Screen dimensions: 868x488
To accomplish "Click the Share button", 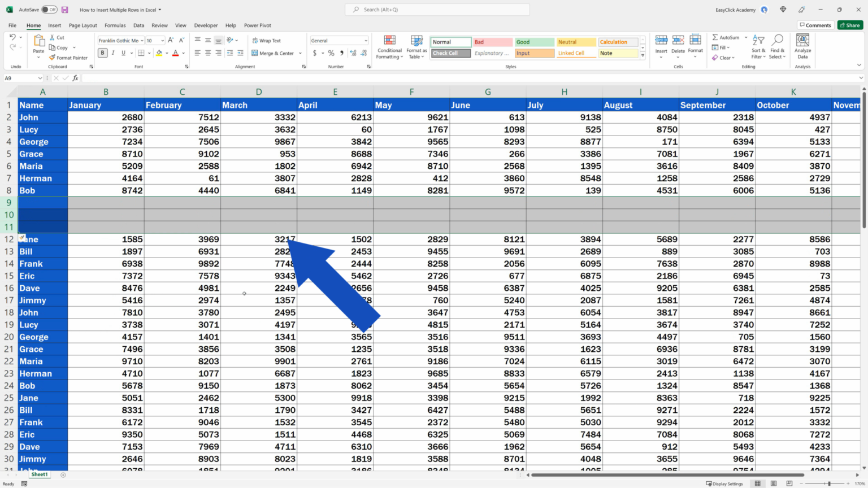I will 850,25.
